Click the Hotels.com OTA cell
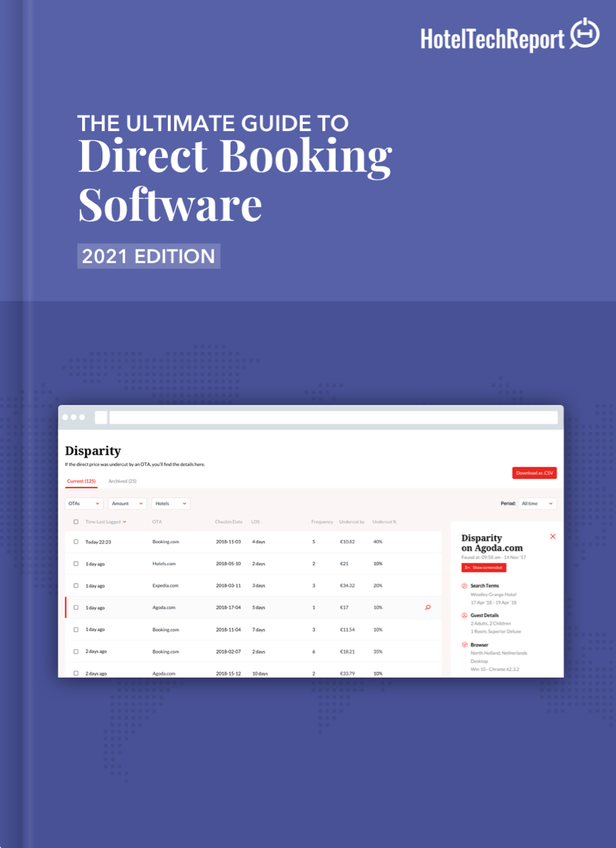 pyautogui.click(x=164, y=563)
